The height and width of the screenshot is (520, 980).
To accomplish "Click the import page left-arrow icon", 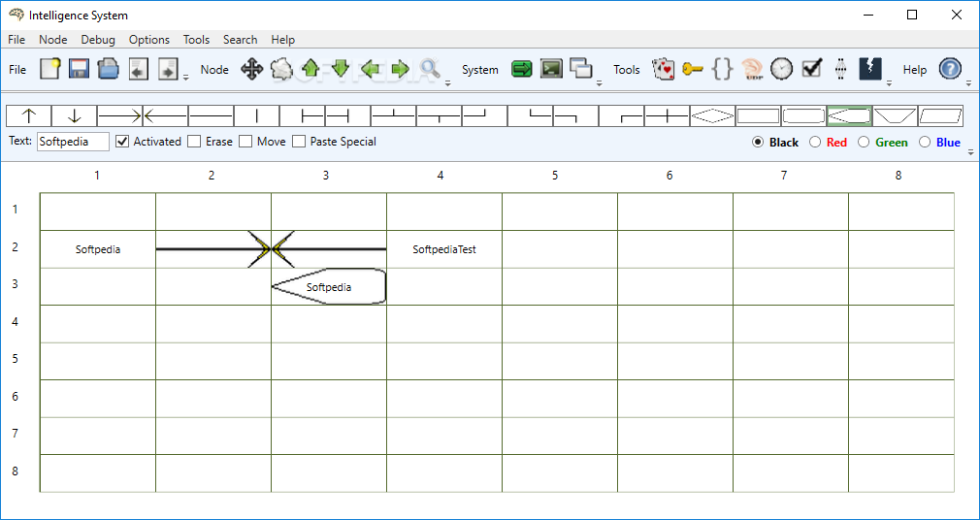I will point(138,69).
